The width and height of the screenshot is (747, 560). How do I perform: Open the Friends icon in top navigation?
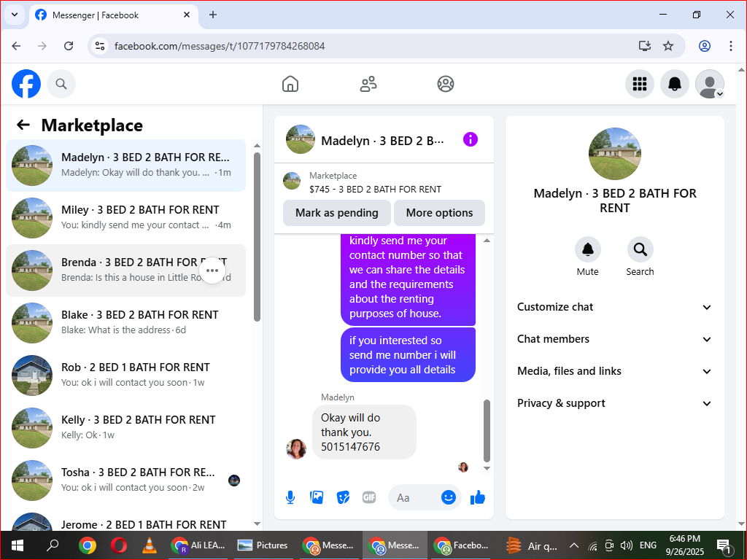pyautogui.click(x=368, y=84)
